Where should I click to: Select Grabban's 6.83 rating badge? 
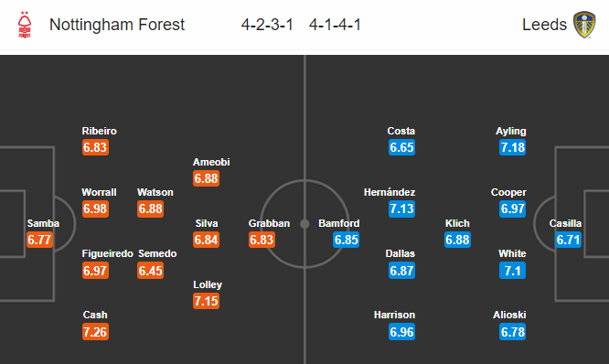[262, 240]
